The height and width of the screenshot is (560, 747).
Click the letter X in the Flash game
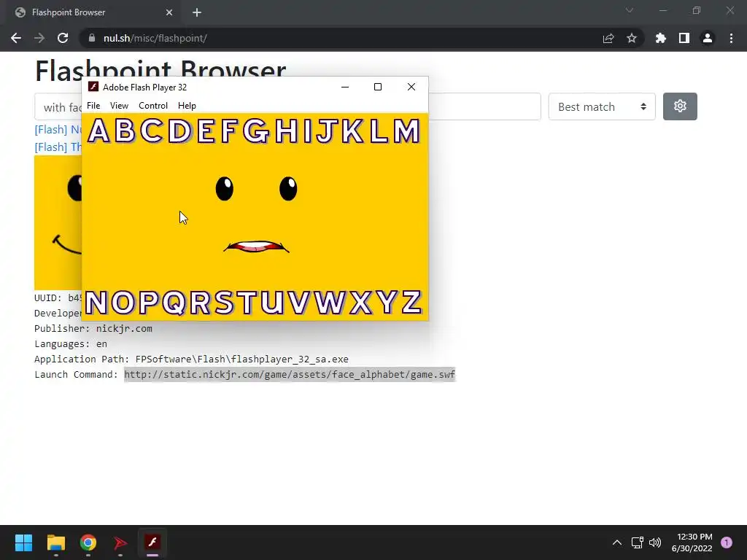click(x=360, y=303)
